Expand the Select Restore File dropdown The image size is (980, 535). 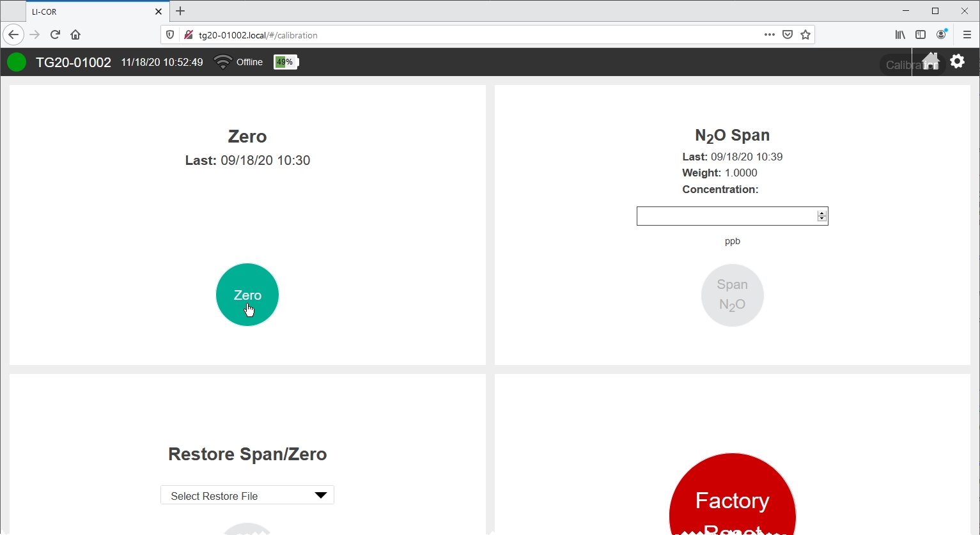pos(247,495)
